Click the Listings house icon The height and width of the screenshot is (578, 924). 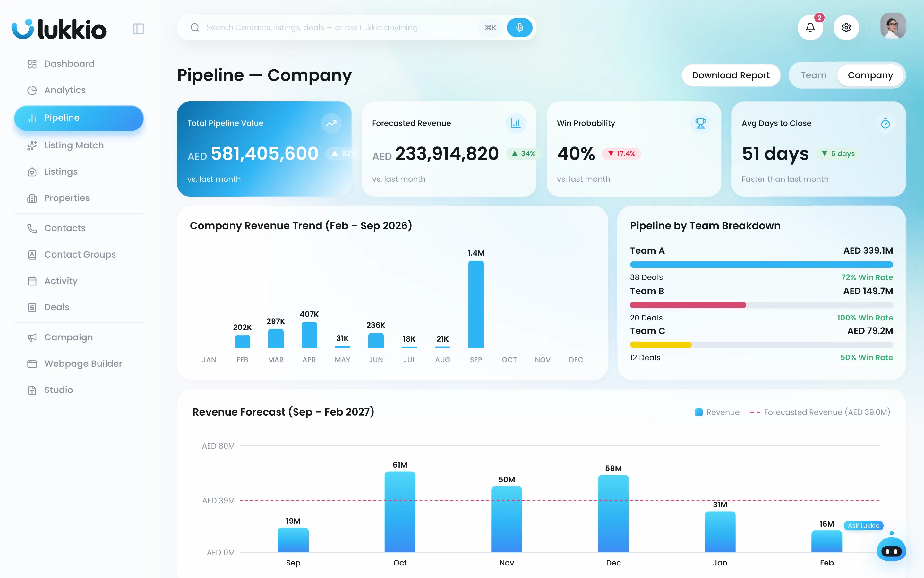point(32,172)
